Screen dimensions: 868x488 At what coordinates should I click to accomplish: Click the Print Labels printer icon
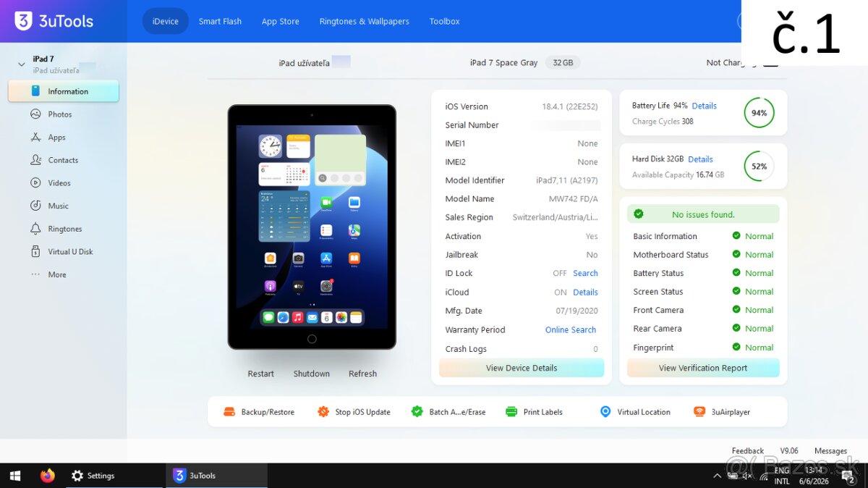pyautogui.click(x=511, y=412)
